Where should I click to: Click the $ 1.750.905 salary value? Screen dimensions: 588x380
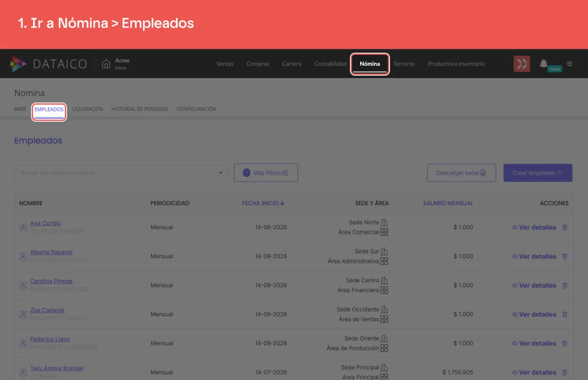click(458, 372)
